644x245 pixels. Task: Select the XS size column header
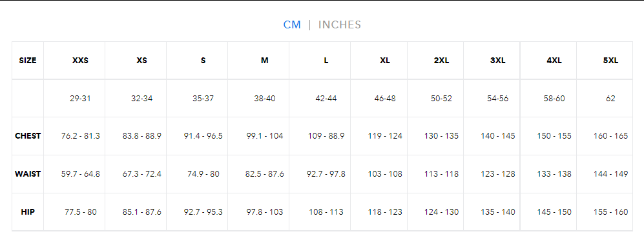(x=141, y=61)
